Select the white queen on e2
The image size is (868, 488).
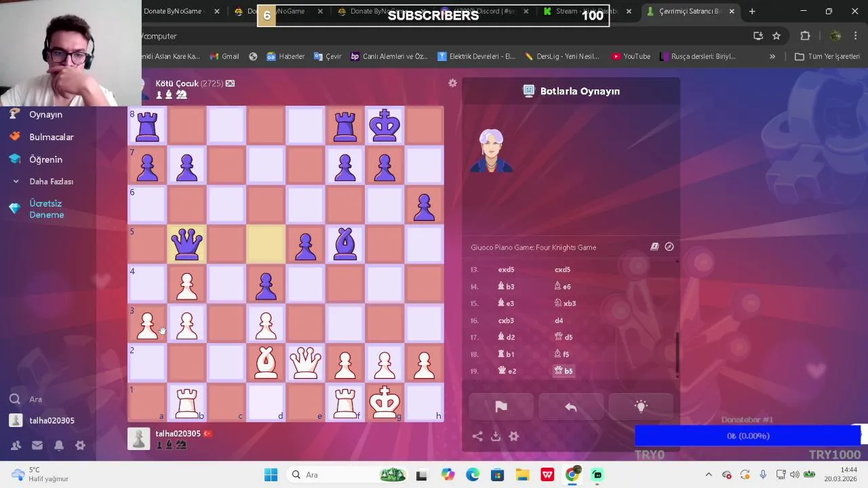305,363
